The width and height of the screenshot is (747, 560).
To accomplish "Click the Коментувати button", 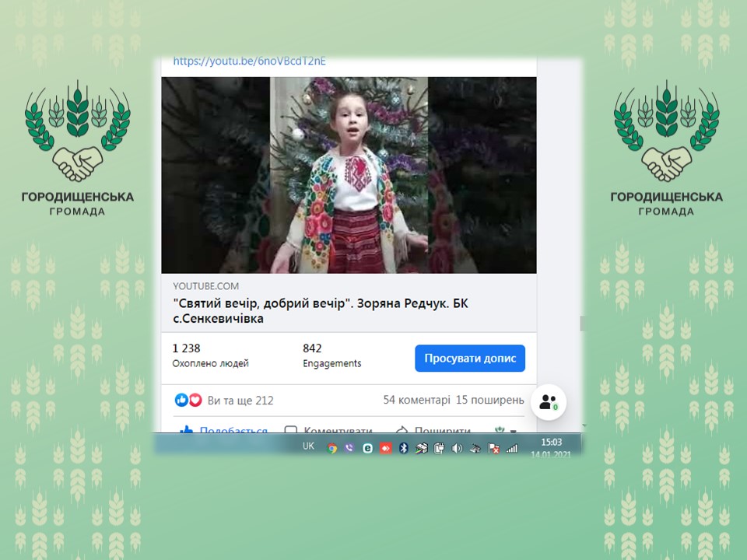I will tap(328, 429).
